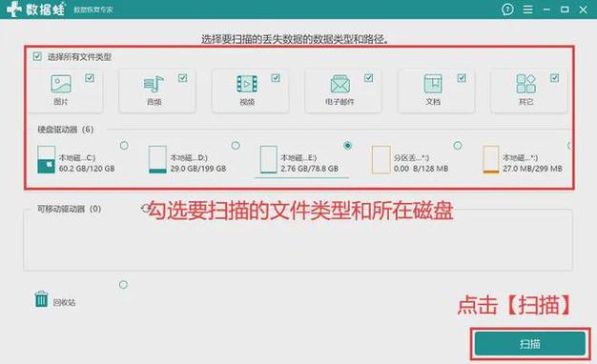Screen dimensions: 597x364
Task: Maximize the 数据蛙 window
Action: pos(565,10)
